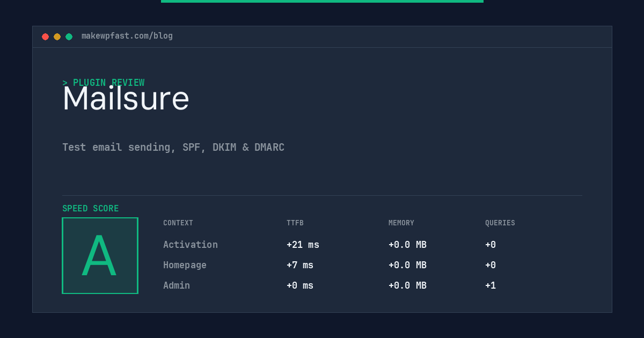Click the yellow minimize dot in window header

pos(57,36)
